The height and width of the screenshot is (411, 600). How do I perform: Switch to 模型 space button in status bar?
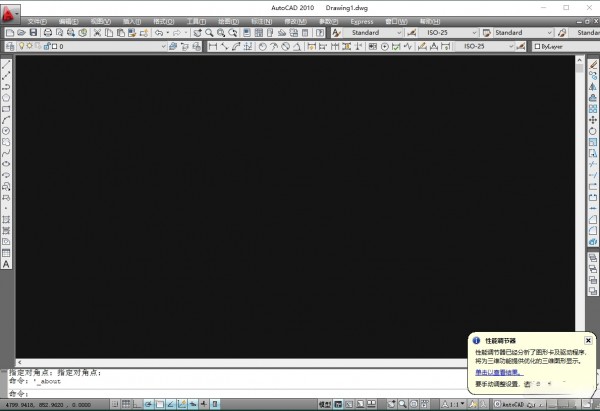pyautogui.click(x=325, y=404)
